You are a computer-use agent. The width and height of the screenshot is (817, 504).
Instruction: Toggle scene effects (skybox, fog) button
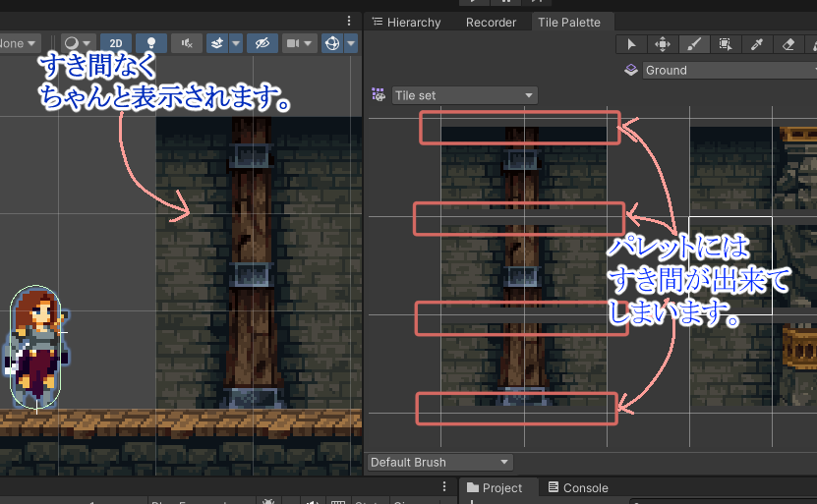pyautogui.click(x=217, y=43)
